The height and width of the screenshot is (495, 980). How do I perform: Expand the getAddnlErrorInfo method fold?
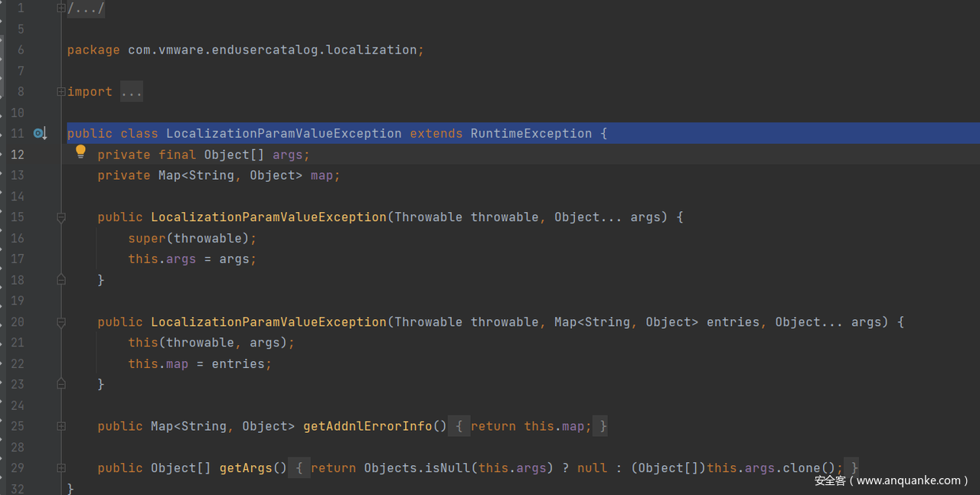(61, 426)
